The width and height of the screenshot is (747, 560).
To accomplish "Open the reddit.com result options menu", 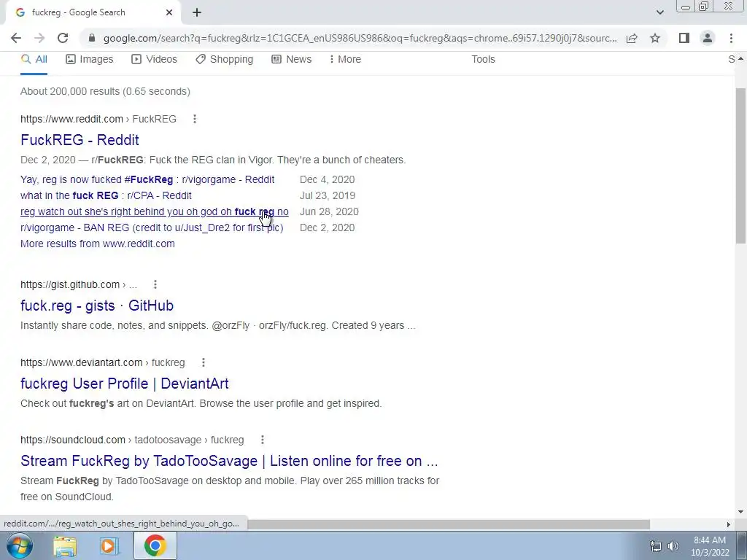I will tap(194, 119).
